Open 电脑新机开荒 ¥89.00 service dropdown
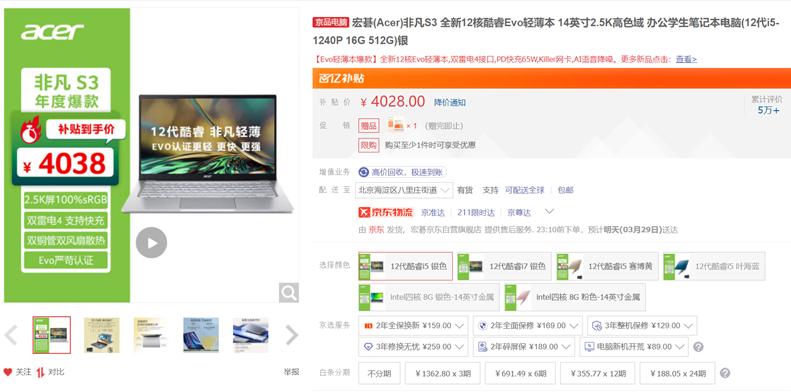The image size is (791, 392). [x=634, y=347]
